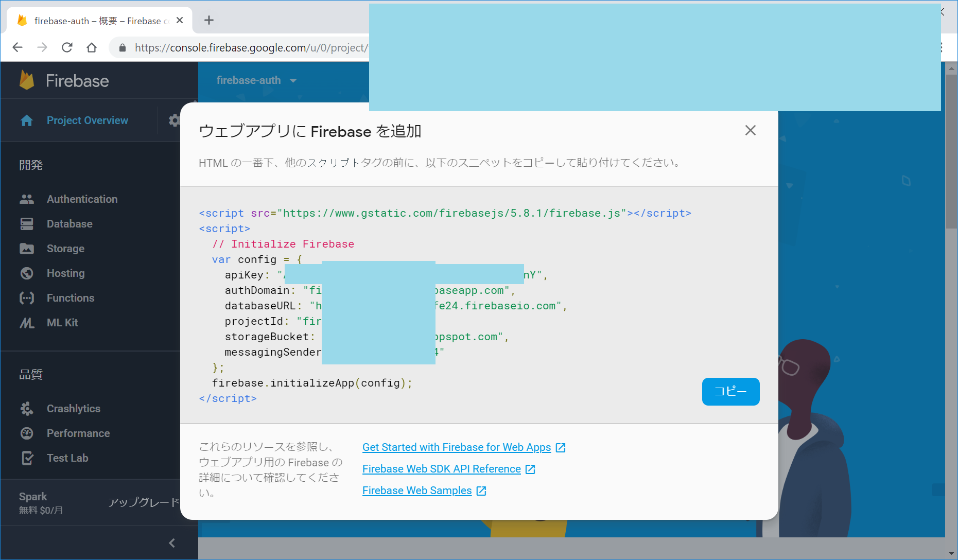Open Firebase Web Samples link
This screenshot has width=958, height=560.
click(x=417, y=491)
